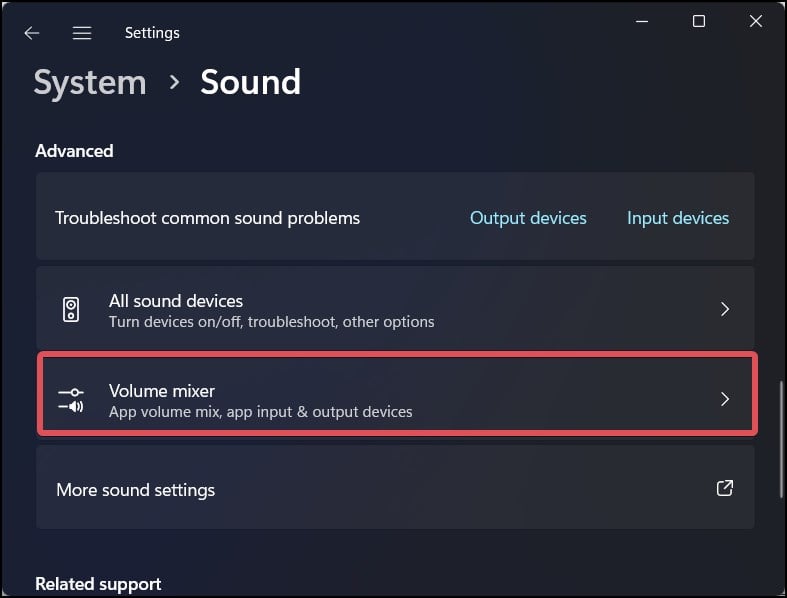Click the Volume mixer slider icon
This screenshot has width=787, height=598.
[x=71, y=400]
